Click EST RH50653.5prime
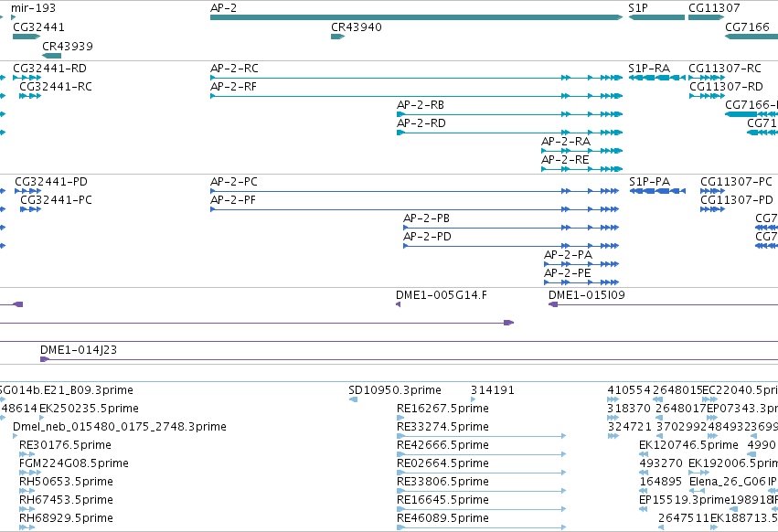778x532 pixels. point(27,491)
